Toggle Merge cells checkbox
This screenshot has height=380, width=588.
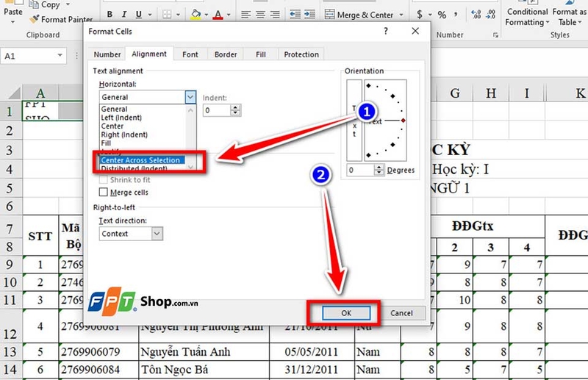(103, 192)
